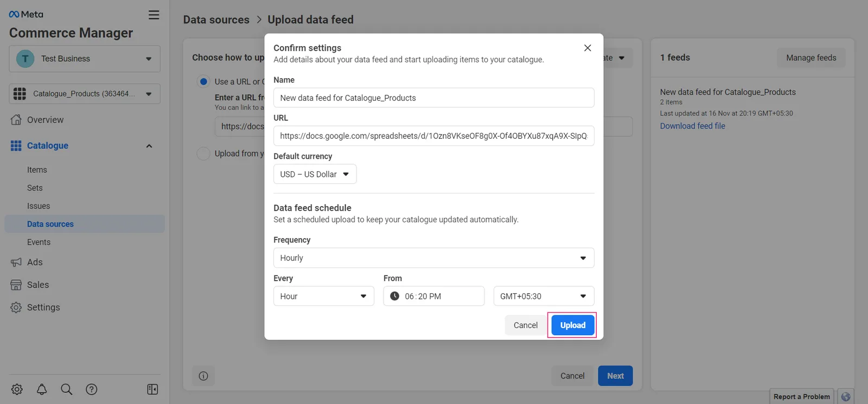Click the Download feed file link
The image size is (868, 404).
click(x=692, y=126)
